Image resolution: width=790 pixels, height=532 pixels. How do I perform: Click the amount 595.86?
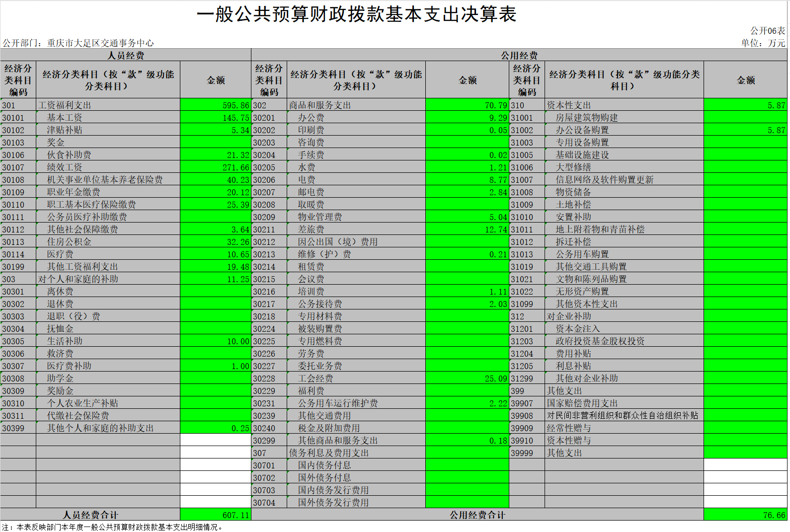(216, 105)
